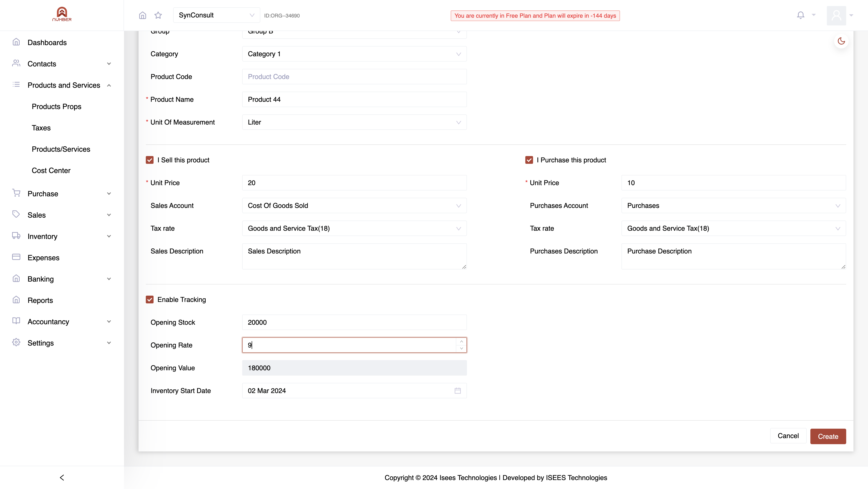Click the Purchase cart icon
Viewport: 868px width, 489px height.
click(16, 193)
